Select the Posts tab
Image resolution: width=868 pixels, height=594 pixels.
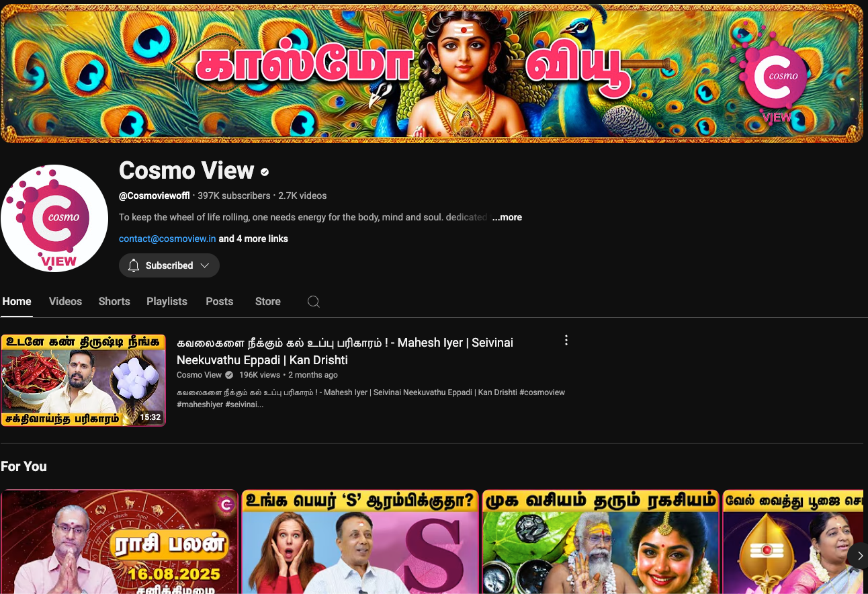(220, 302)
